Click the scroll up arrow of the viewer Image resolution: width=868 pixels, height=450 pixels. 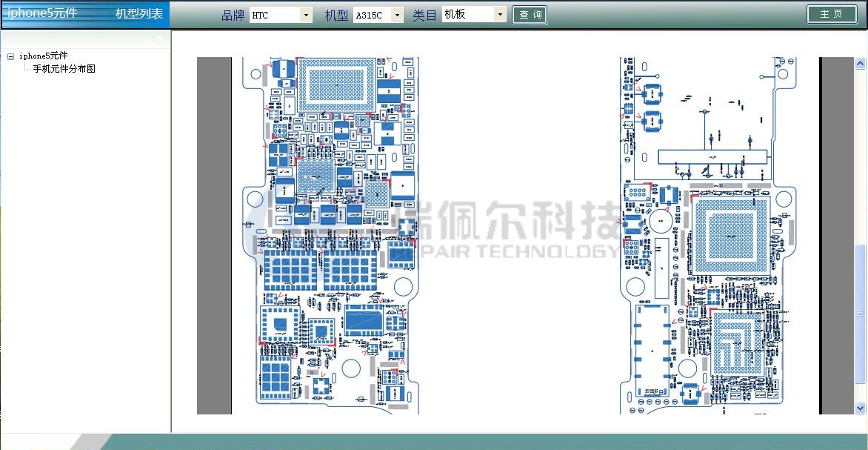[x=860, y=61]
